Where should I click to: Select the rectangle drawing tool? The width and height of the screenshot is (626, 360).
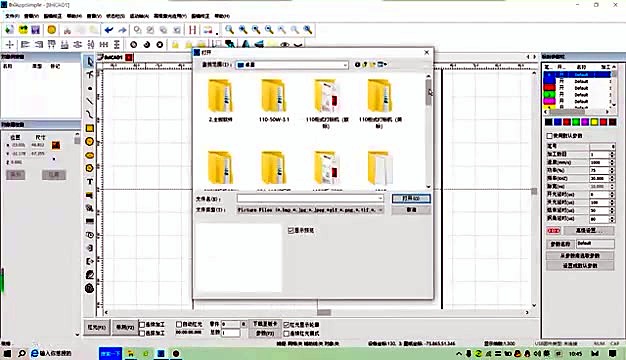pyautogui.click(x=90, y=128)
